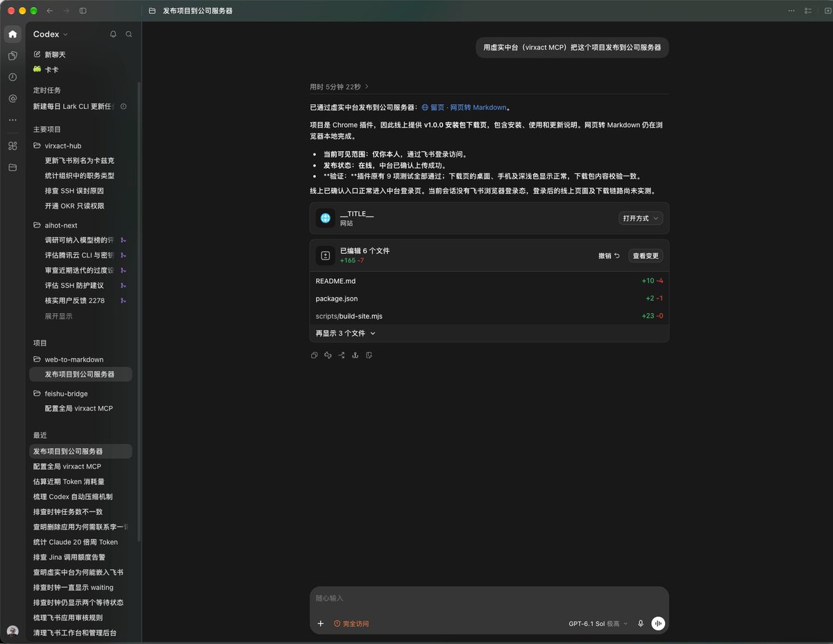
Task: Open the search icon next to Codex
Action: [128, 34]
